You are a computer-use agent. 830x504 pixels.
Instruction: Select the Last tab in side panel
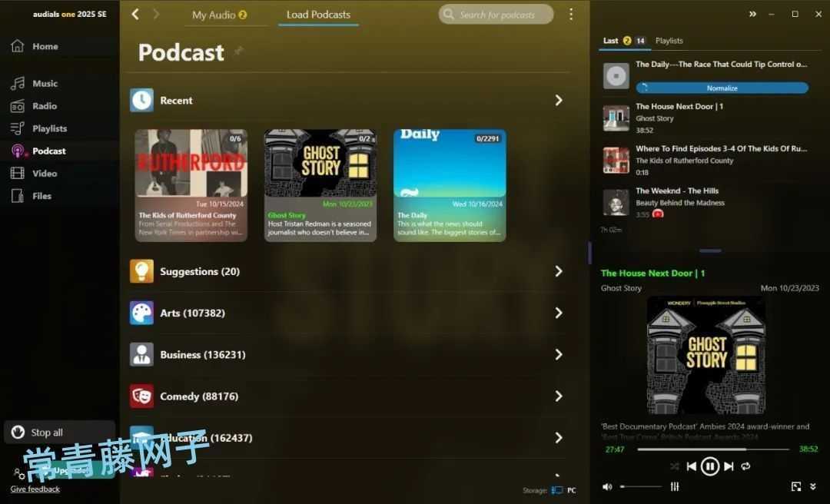click(x=624, y=41)
